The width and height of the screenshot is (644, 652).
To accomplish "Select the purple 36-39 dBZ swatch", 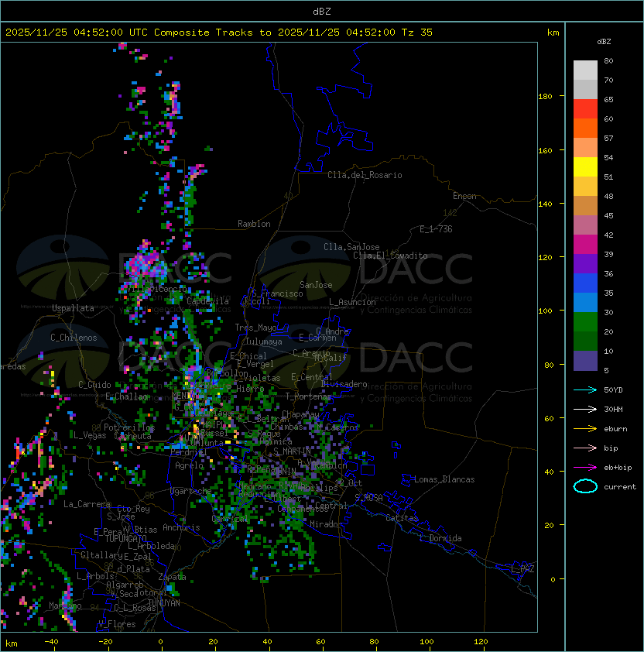I will coord(585,263).
